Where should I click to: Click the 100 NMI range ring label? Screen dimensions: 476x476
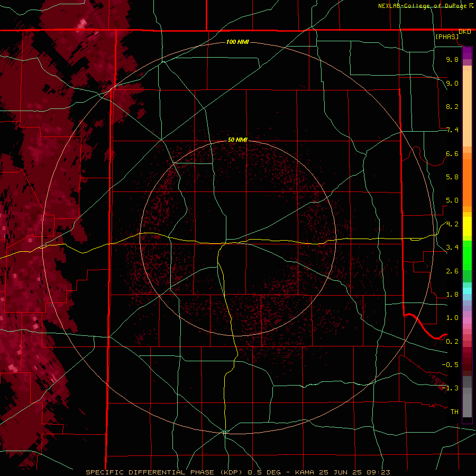(237, 42)
